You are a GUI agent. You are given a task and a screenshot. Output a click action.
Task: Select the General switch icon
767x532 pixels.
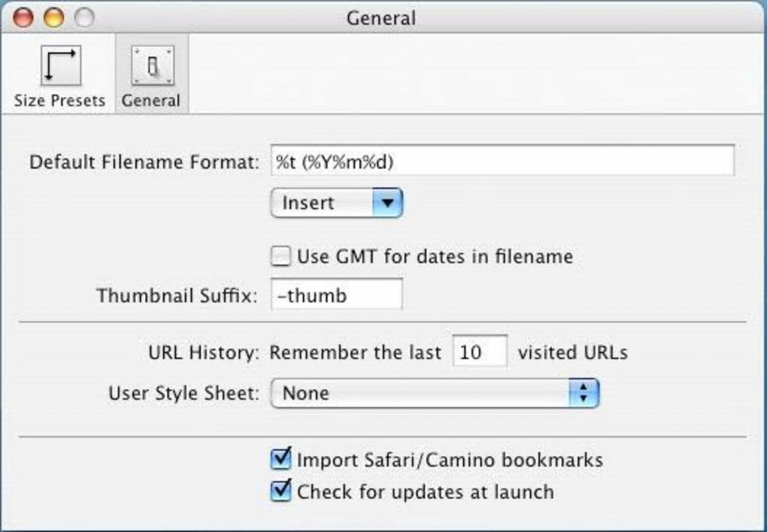pos(151,67)
